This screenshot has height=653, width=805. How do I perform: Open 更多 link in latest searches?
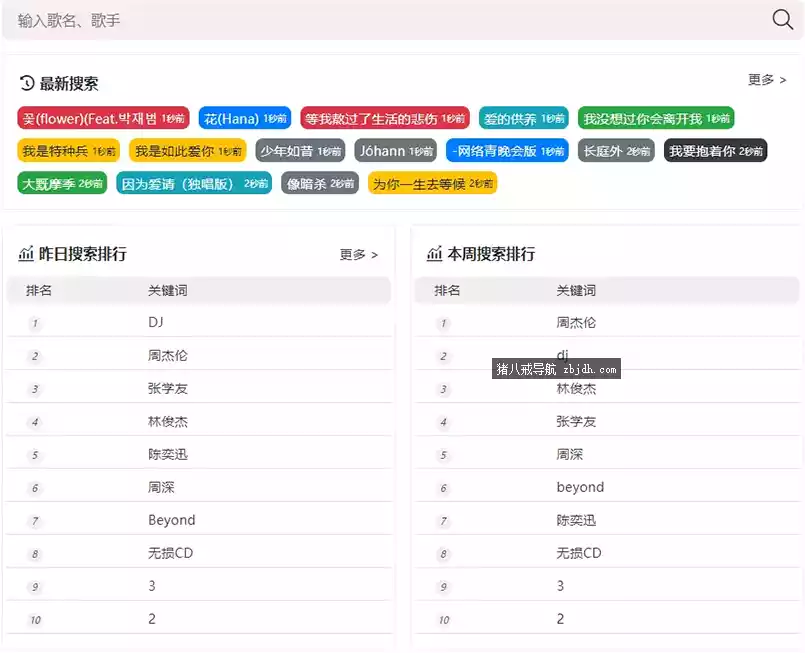tap(767, 80)
